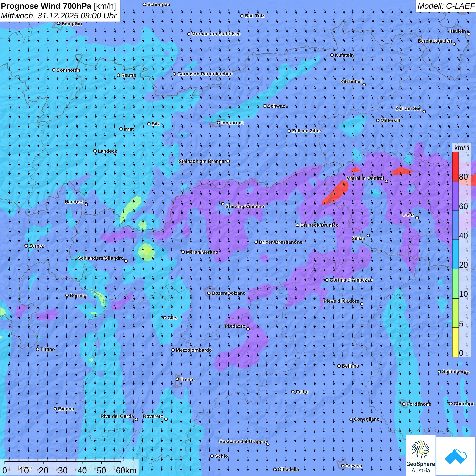Click the 'Schwaz' label
Screen dimensions: 476x476
pos(276,106)
